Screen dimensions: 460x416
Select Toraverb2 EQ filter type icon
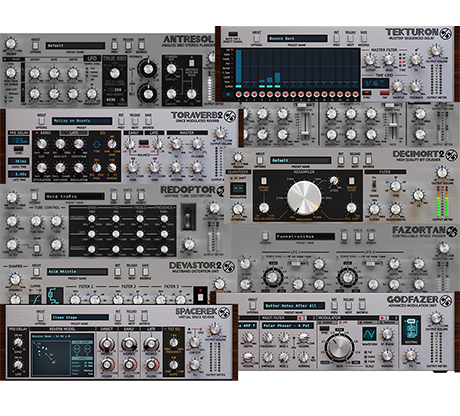click(x=96, y=144)
